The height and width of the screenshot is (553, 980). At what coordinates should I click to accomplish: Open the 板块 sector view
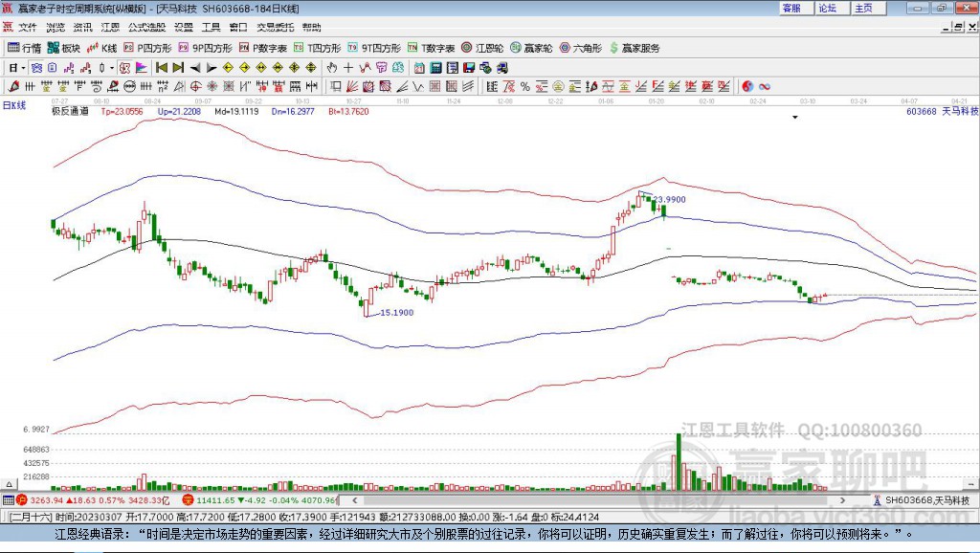(x=64, y=48)
